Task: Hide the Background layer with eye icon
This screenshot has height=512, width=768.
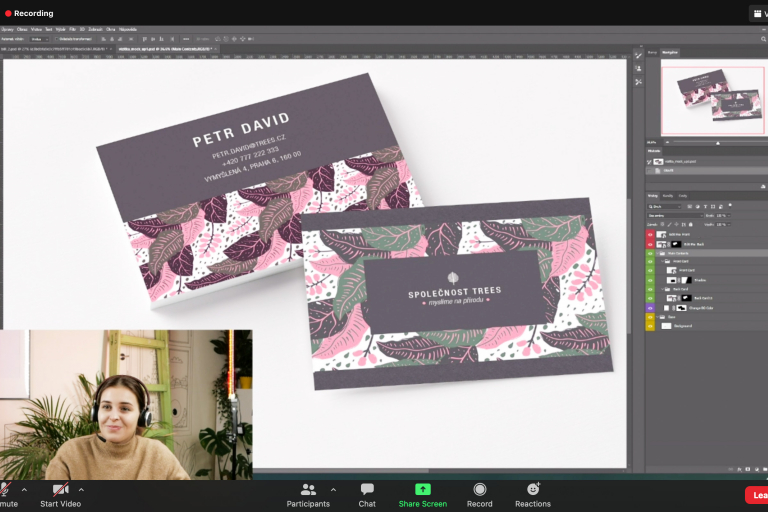Action: click(650, 326)
